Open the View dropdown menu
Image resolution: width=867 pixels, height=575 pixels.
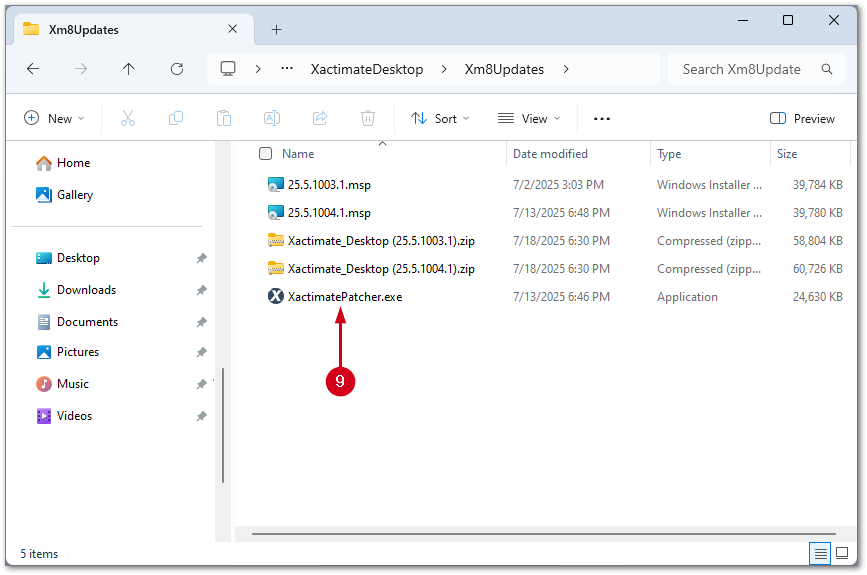(x=529, y=118)
